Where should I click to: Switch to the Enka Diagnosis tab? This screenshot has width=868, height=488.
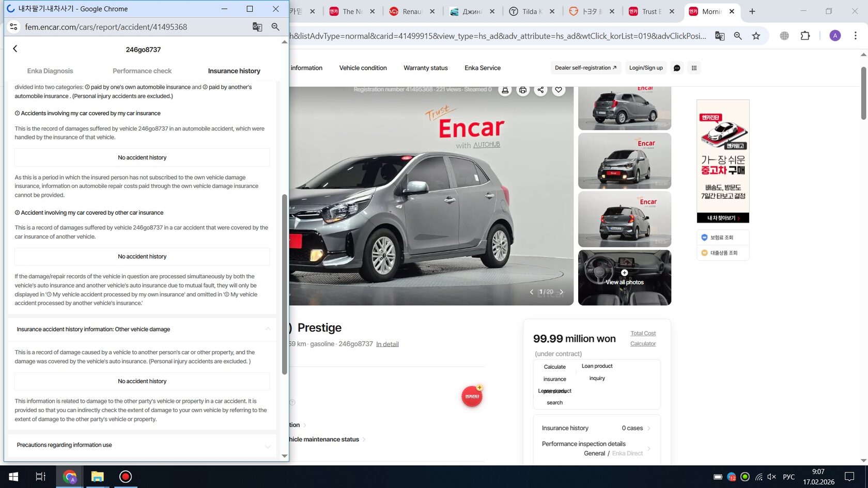pos(50,71)
